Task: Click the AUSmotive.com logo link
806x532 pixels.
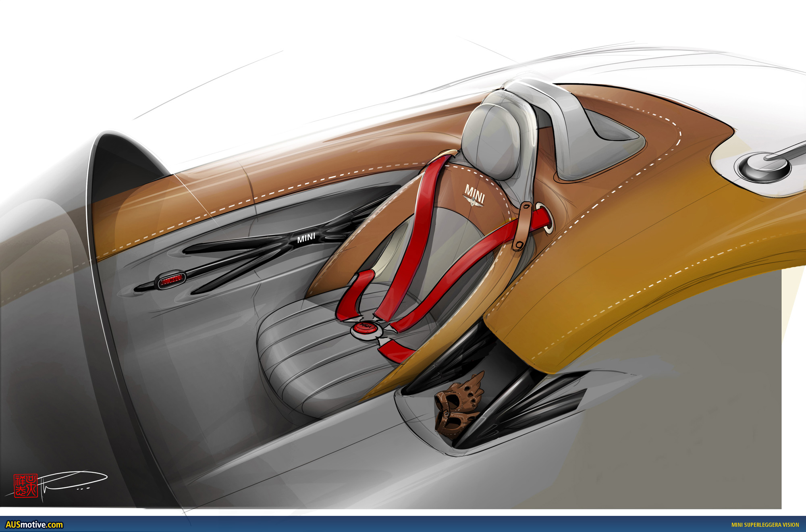Action: [x=34, y=525]
